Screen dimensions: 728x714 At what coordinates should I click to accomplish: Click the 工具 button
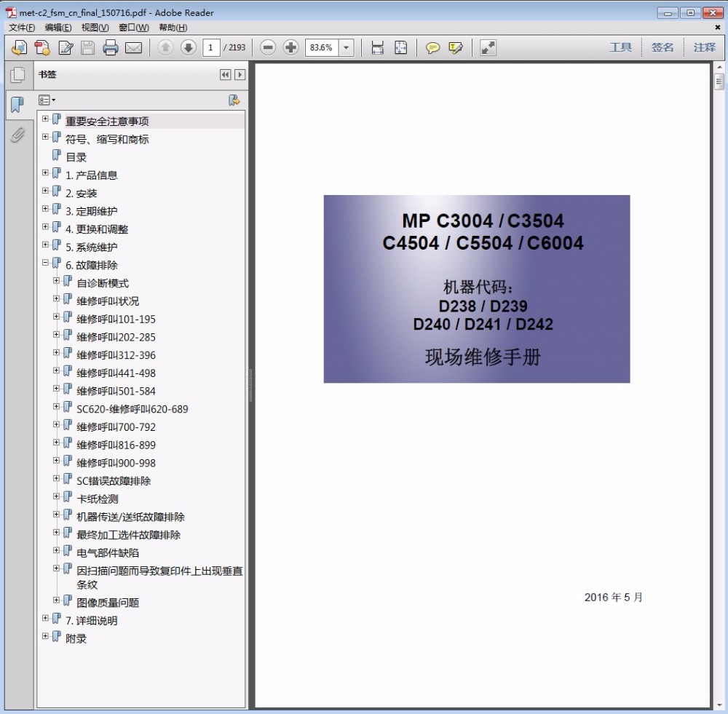[620, 47]
